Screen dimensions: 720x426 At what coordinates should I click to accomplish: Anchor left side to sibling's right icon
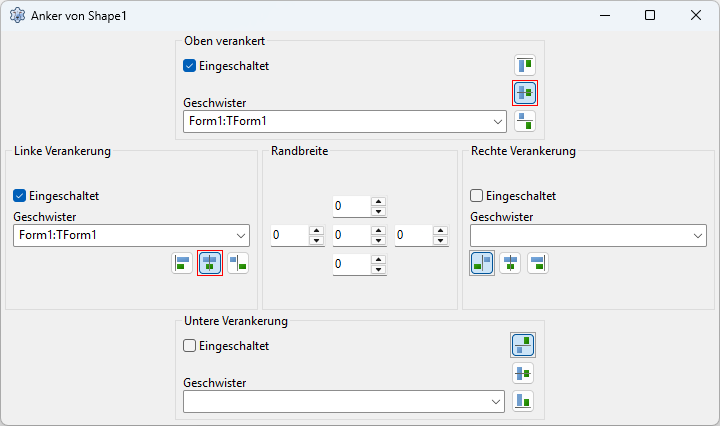[238, 263]
